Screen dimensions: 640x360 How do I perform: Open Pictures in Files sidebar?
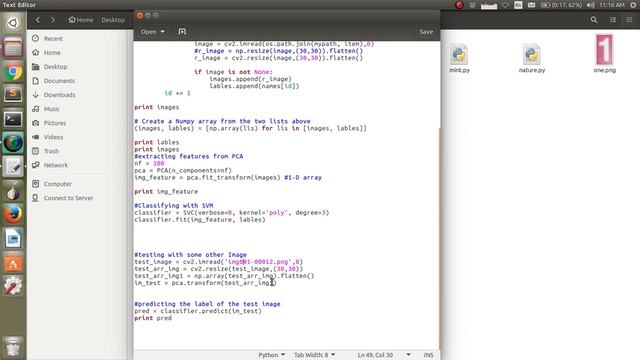click(x=55, y=123)
